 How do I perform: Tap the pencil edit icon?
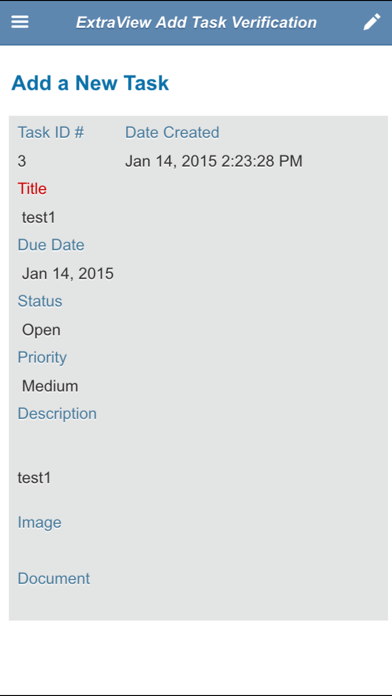(372, 22)
